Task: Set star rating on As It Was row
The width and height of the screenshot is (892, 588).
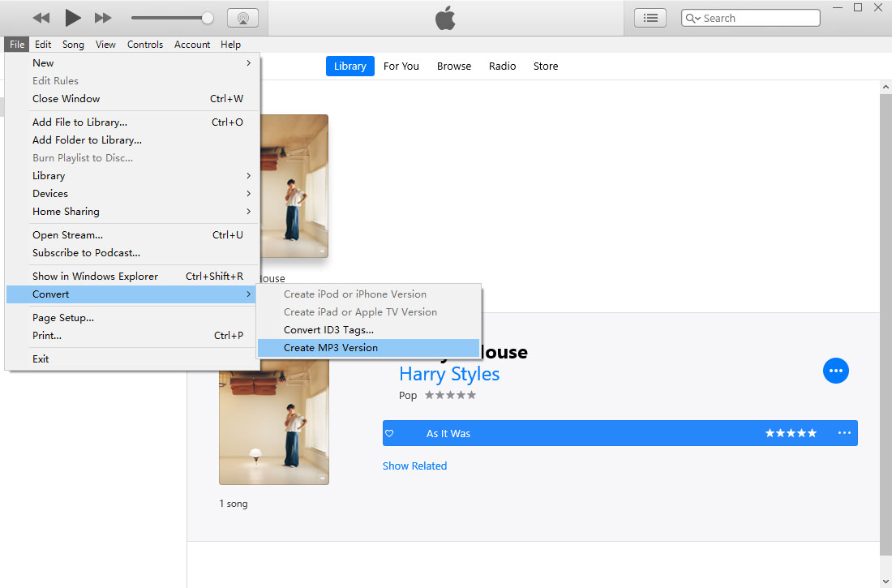Action: (791, 434)
